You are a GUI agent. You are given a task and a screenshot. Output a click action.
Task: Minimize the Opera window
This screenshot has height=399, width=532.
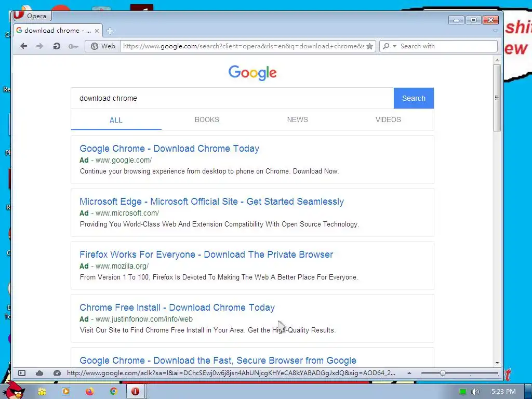point(456,20)
